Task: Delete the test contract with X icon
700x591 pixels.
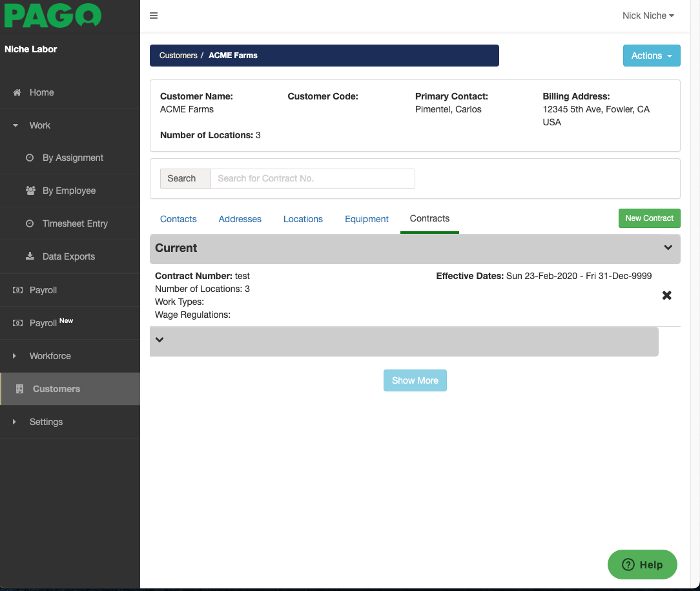Action: coord(667,295)
